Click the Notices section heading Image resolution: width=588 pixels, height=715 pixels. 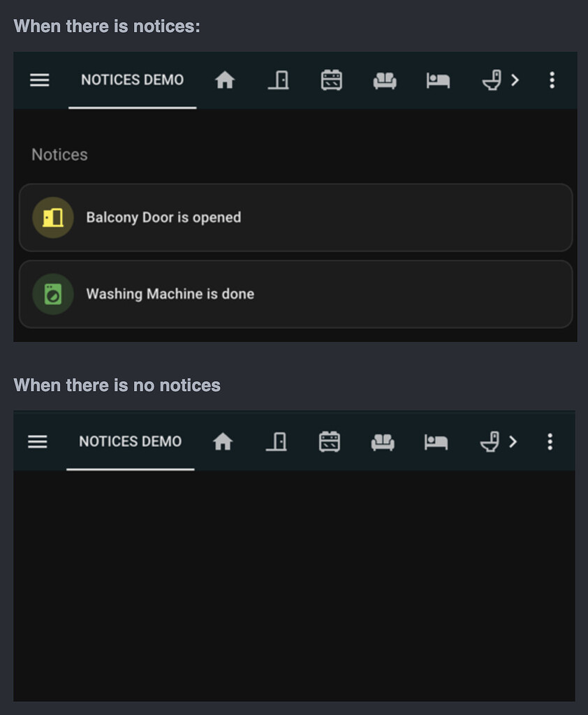(59, 154)
